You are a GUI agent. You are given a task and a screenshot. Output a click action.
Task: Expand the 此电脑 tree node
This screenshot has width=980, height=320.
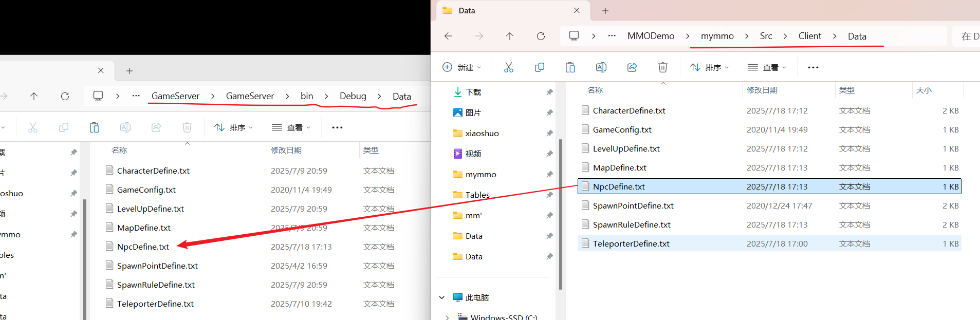tap(441, 297)
